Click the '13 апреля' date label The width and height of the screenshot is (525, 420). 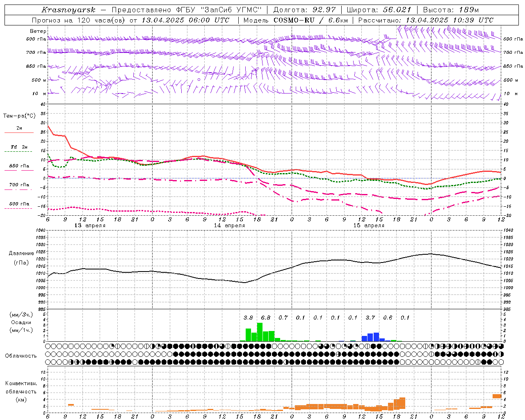tap(90, 226)
